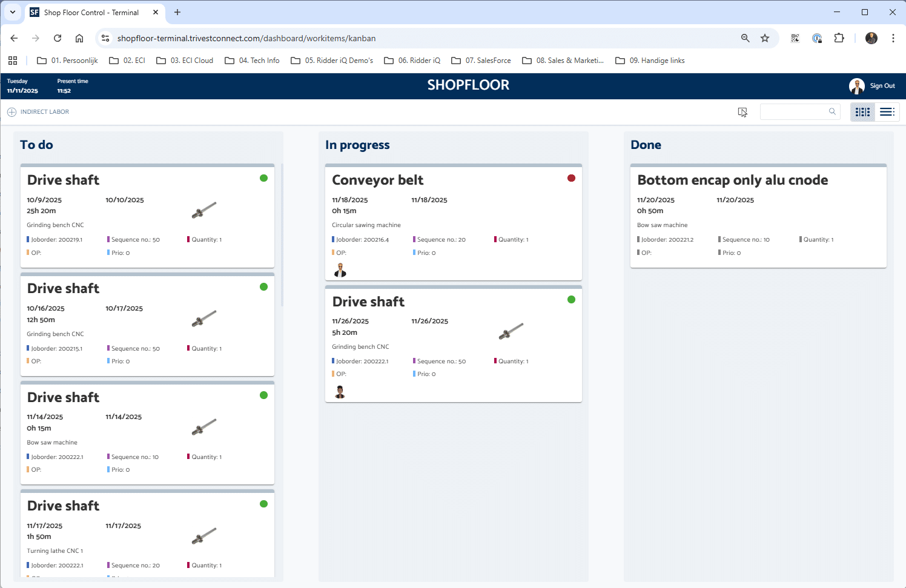Open the Chrome extensions puzzle icon

pos(839,38)
